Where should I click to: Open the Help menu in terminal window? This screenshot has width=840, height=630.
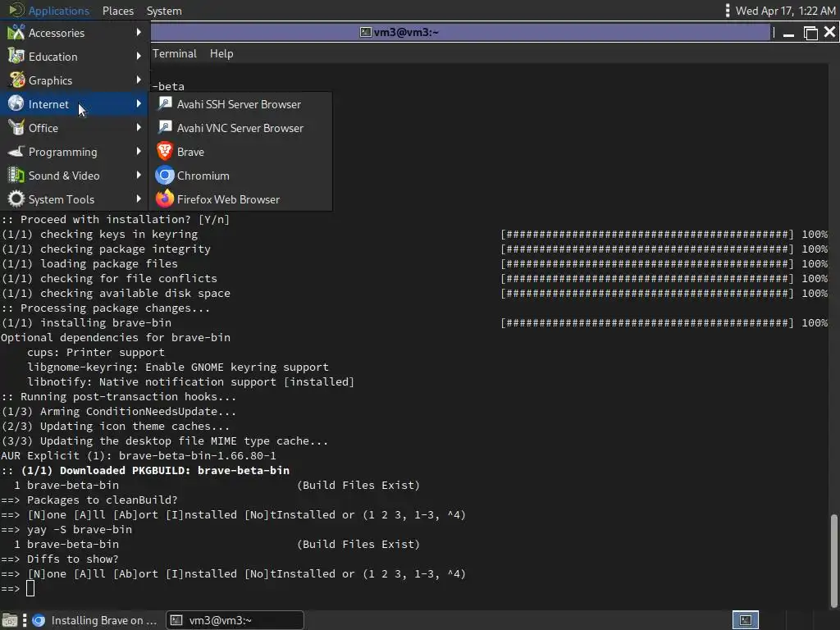click(x=221, y=53)
